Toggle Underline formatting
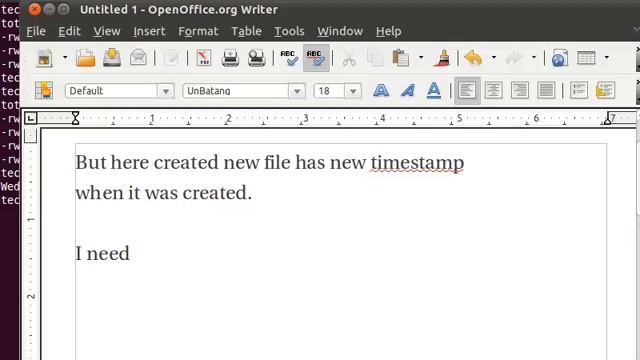This screenshot has height=360, width=640. pyautogui.click(x=434, y=90)
